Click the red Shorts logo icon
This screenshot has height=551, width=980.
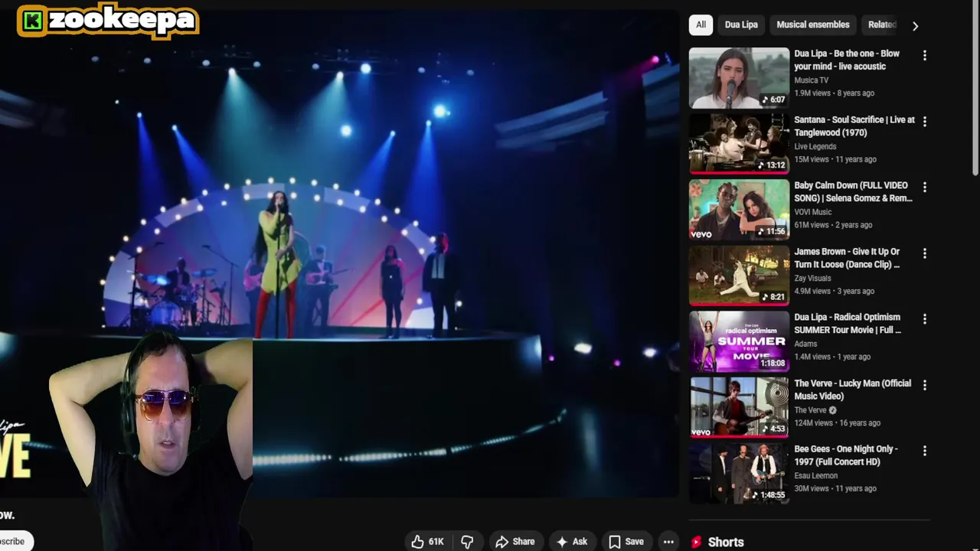696,542
